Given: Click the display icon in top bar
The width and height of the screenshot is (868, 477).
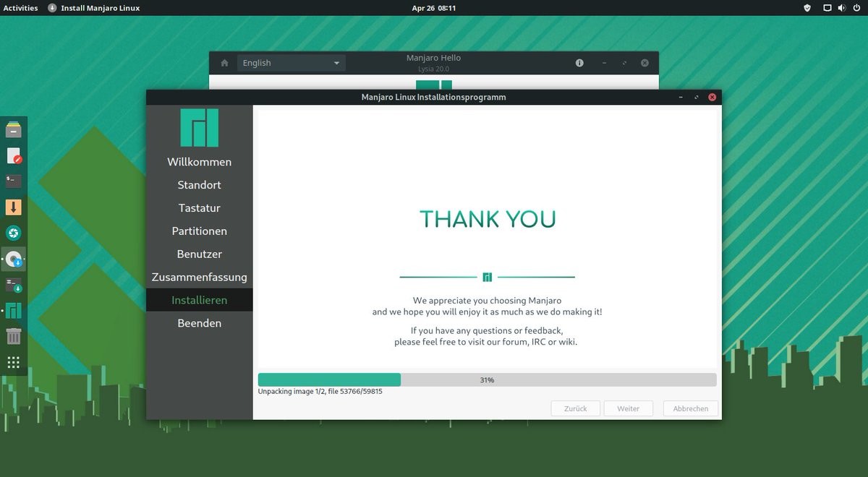Looking at the screenshot, I should click(x=827, y=8).
